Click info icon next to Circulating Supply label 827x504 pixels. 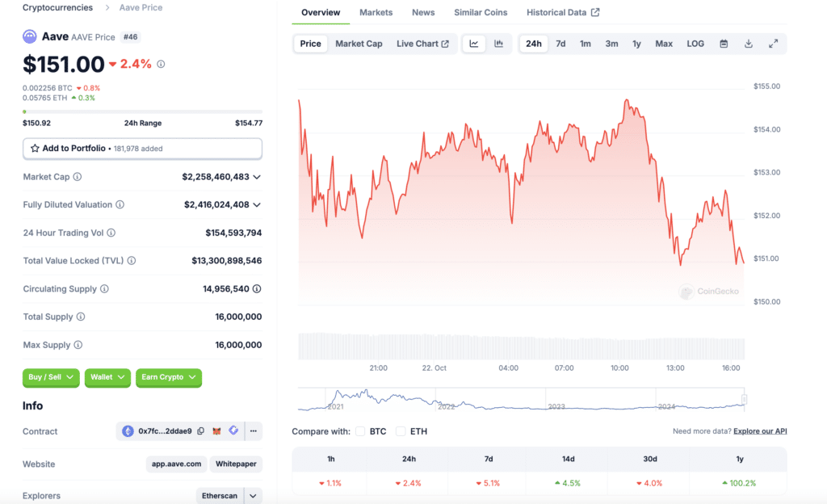pyautogui.click(x=104, y=289)
